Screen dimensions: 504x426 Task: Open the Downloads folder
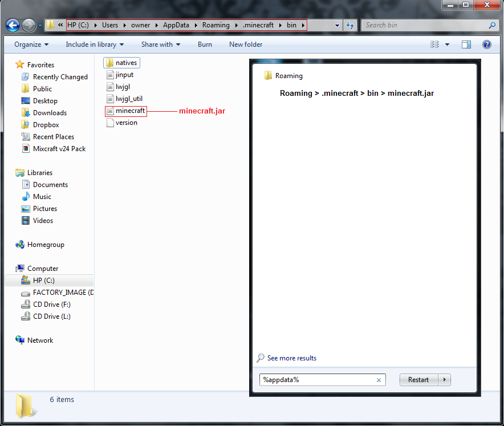click(x=49, y=112)
